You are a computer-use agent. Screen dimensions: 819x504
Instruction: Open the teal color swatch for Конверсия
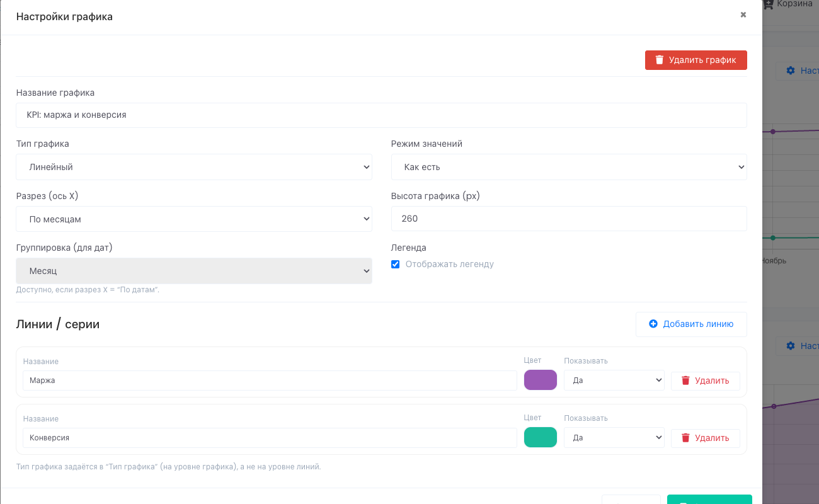[x=541, y=437]
